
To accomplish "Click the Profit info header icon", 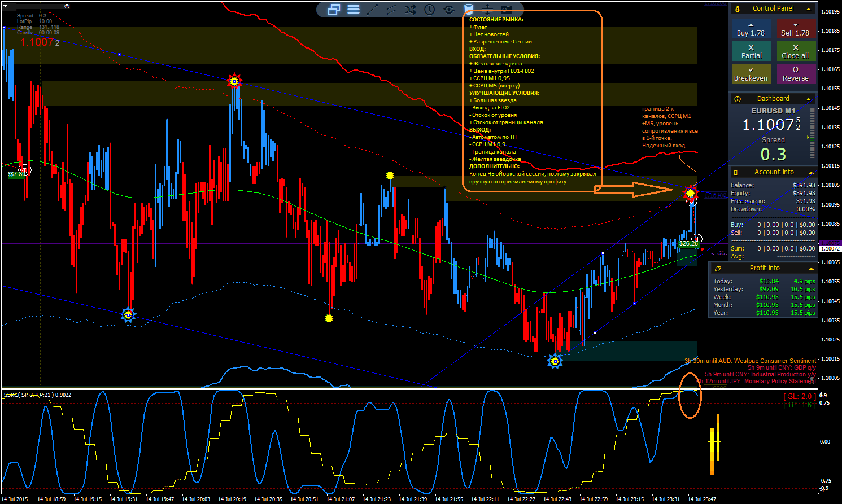I will point(718,268).
